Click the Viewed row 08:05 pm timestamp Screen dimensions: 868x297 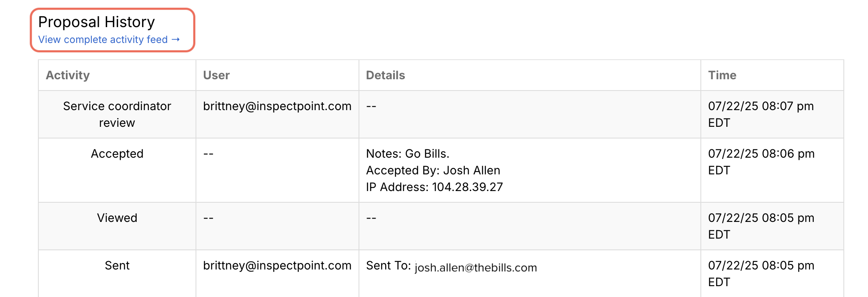tap(761, 226)
